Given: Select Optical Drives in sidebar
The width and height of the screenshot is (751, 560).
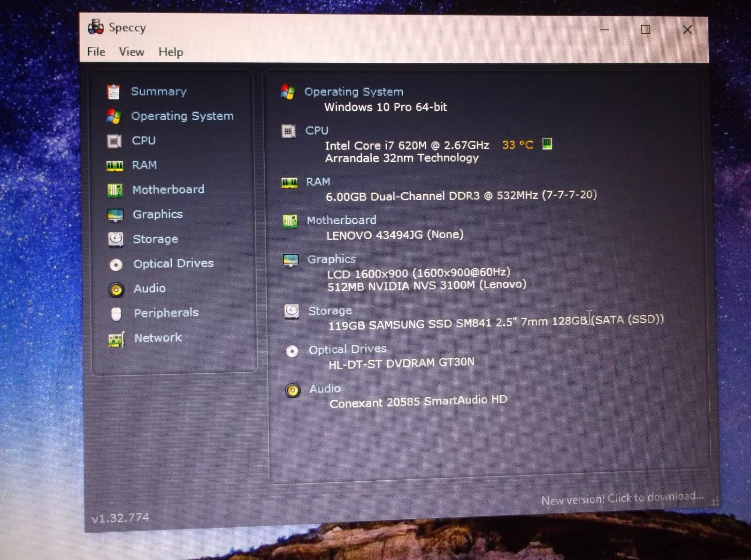Looking at the screenshot, I should click(x=174, y=263).
